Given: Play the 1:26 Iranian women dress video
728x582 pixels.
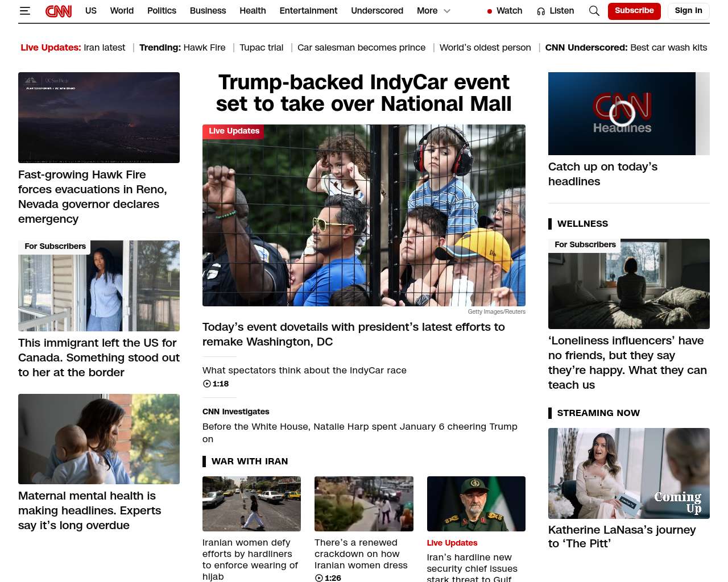Looking at the screenshot, I should [318, 578].
